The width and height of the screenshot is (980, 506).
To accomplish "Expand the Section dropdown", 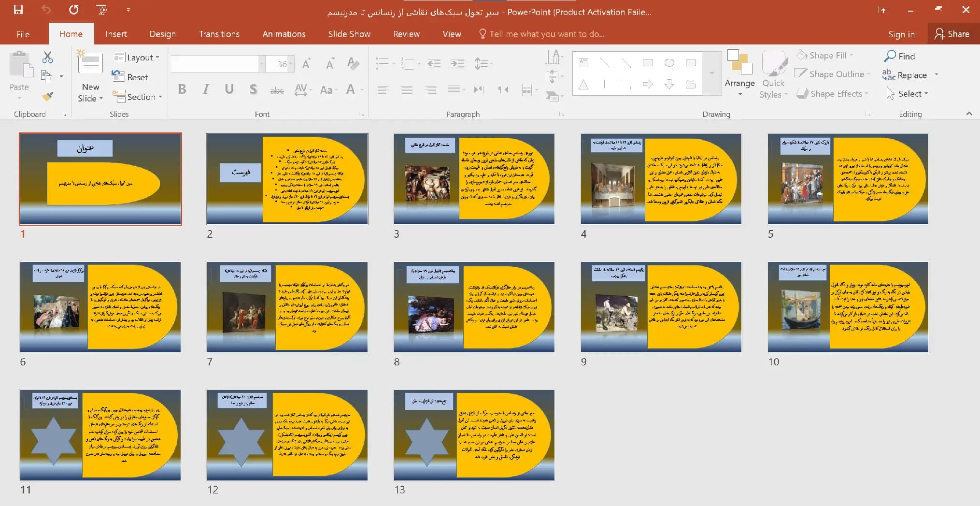I will click(137, 97).
